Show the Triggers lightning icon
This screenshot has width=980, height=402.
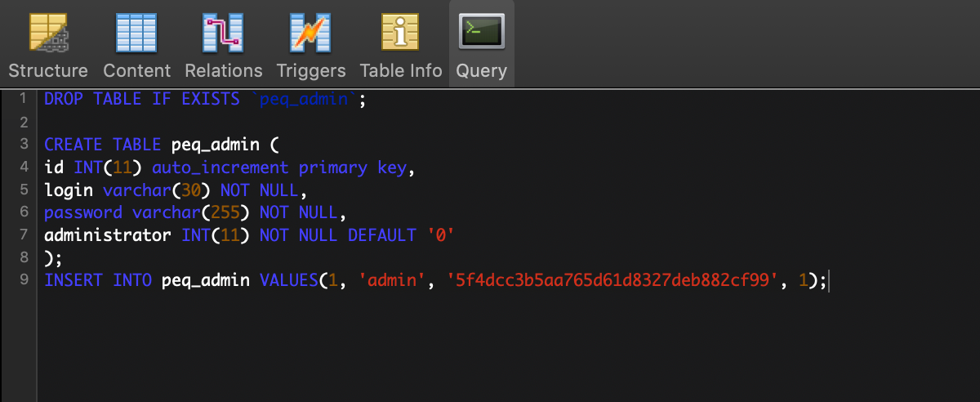(x=310, y=33)
